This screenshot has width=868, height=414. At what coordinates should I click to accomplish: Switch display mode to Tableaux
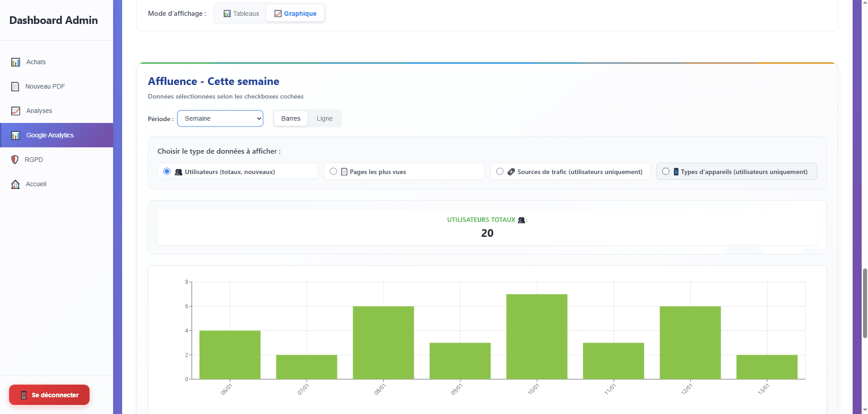pyautogui.click(x=241, y=14)
